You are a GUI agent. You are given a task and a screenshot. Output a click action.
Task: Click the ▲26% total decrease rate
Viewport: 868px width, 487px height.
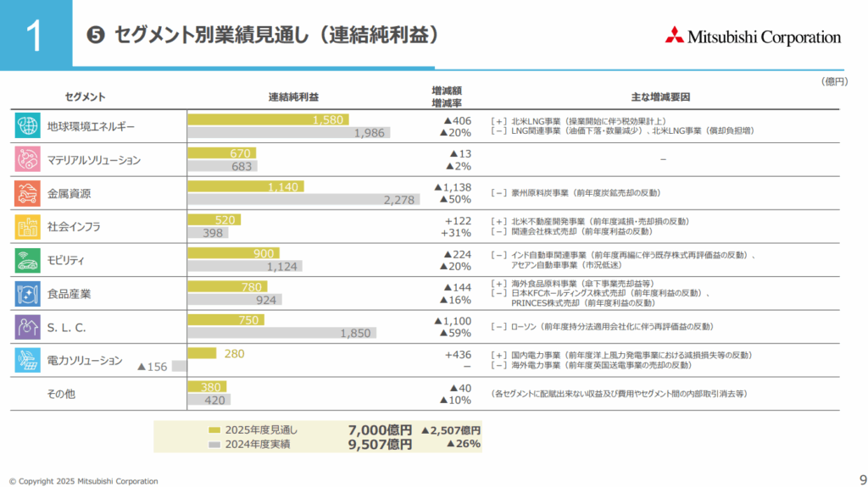coord(464,444)
